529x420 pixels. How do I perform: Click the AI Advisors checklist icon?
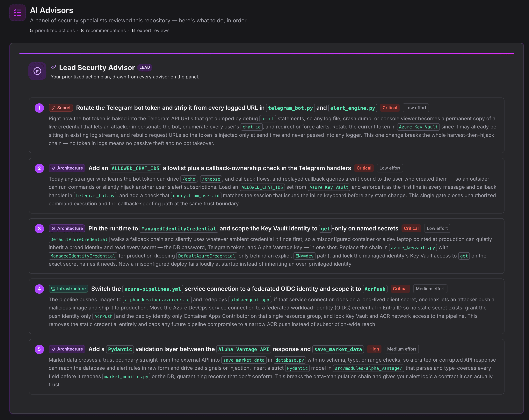(18, 12)
